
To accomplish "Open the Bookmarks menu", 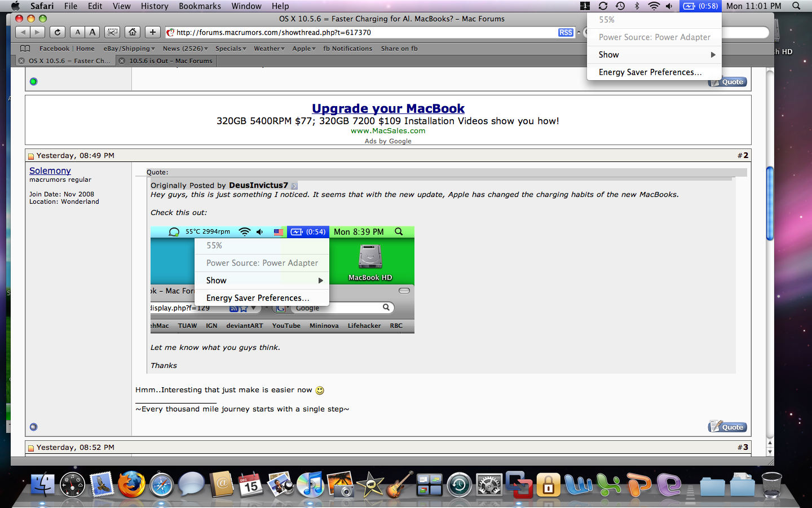I will 200,6.
